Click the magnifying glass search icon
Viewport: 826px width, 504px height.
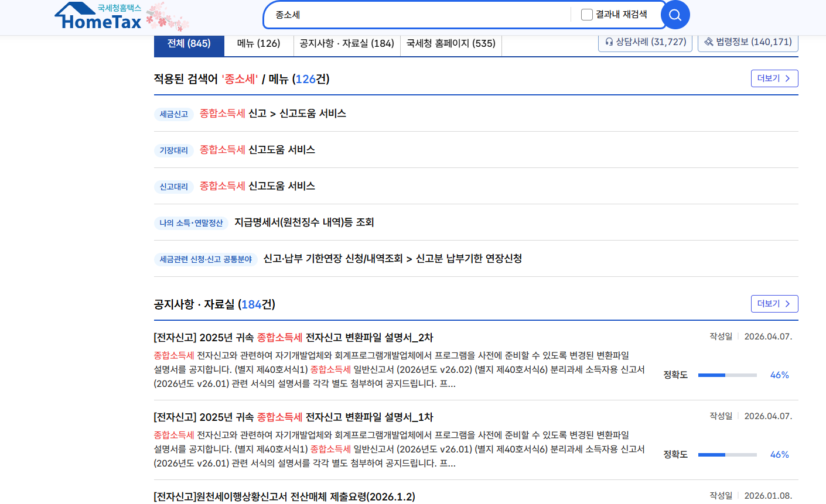coord(674,15)
